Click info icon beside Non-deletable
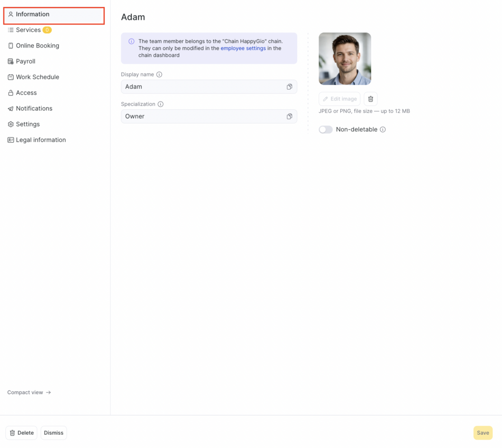The image size is (502, 448). click(383, 130)
